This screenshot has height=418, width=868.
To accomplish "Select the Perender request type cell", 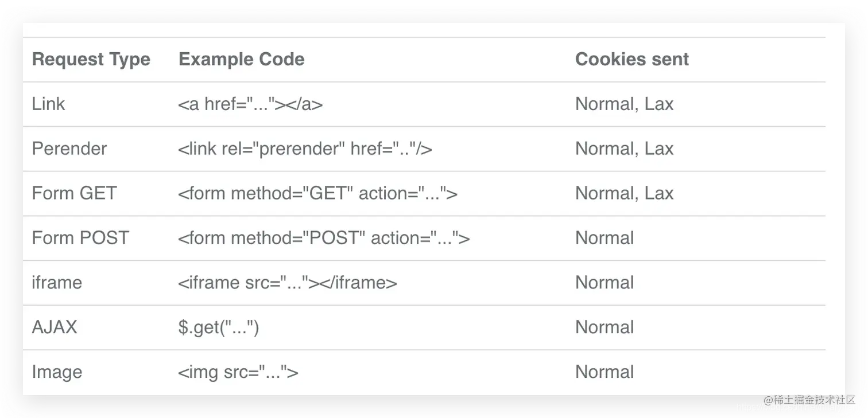I will tap(69, 149).
